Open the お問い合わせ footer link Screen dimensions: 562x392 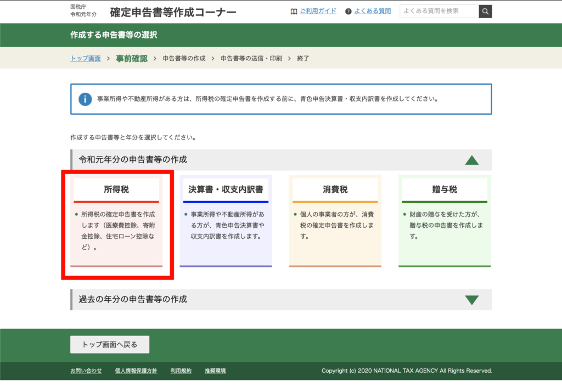86,371
